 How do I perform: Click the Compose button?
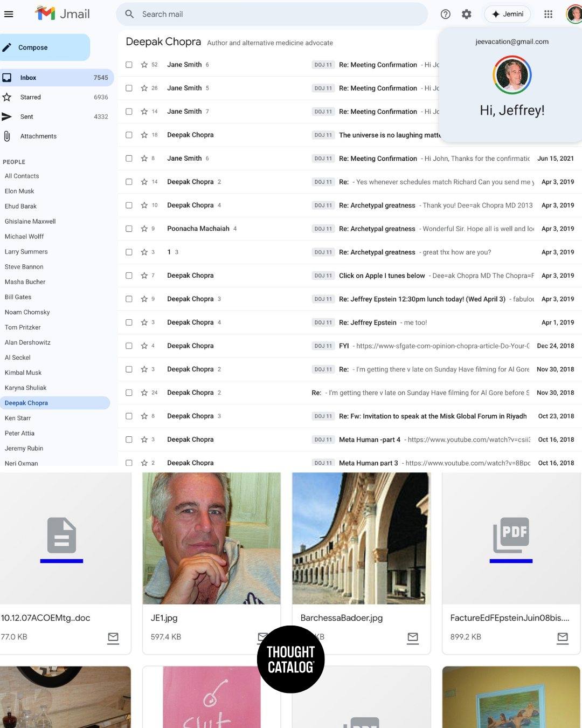(44, 47)
